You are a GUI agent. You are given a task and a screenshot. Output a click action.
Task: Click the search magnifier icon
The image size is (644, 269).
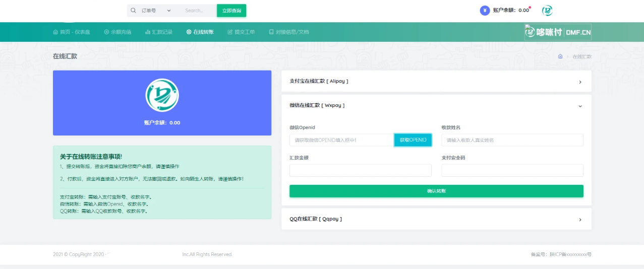coord(134,11)
